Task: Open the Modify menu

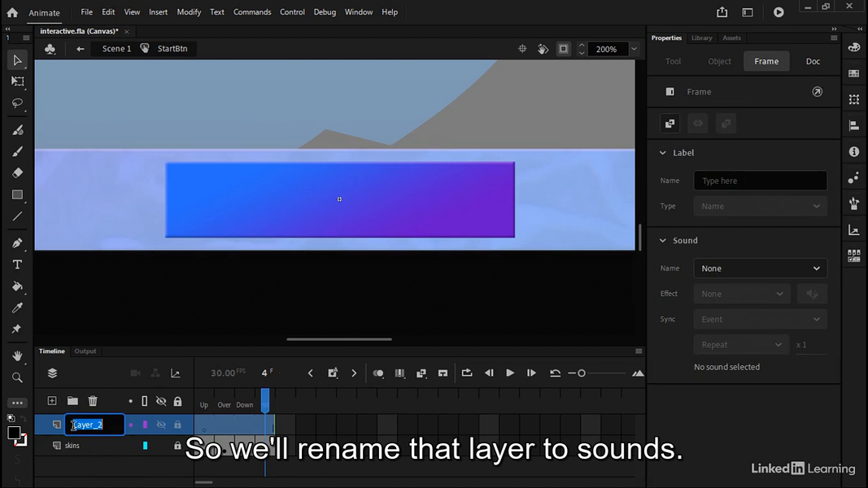Action: click(189, 11)
